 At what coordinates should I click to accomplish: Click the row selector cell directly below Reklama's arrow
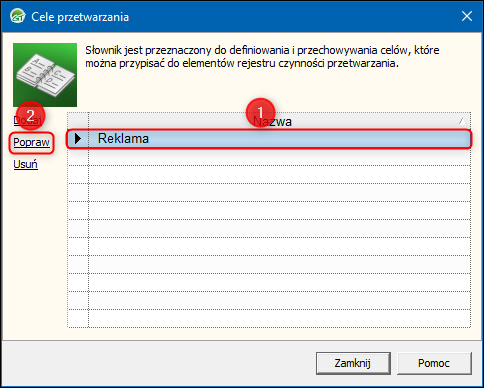[78, 157]
